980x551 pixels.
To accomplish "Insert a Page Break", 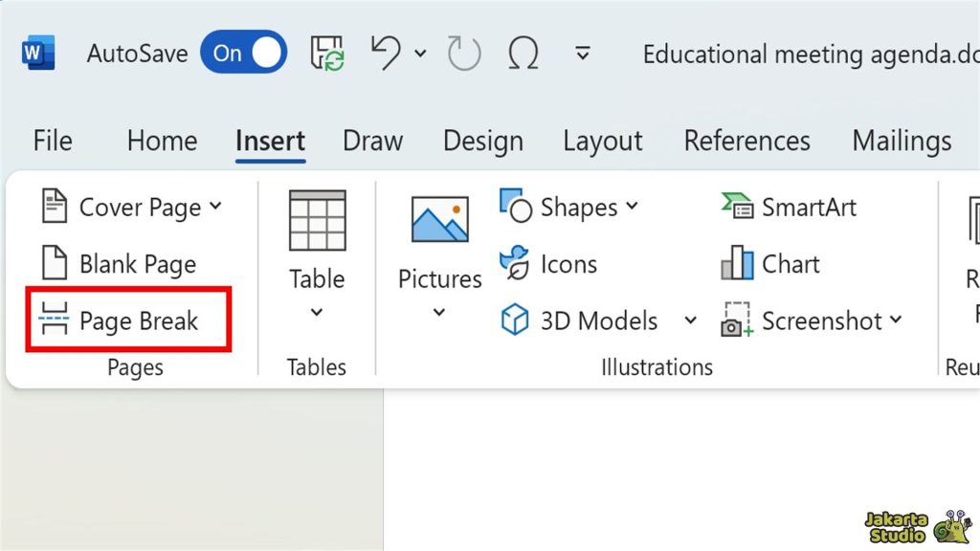I will [119, 321].
